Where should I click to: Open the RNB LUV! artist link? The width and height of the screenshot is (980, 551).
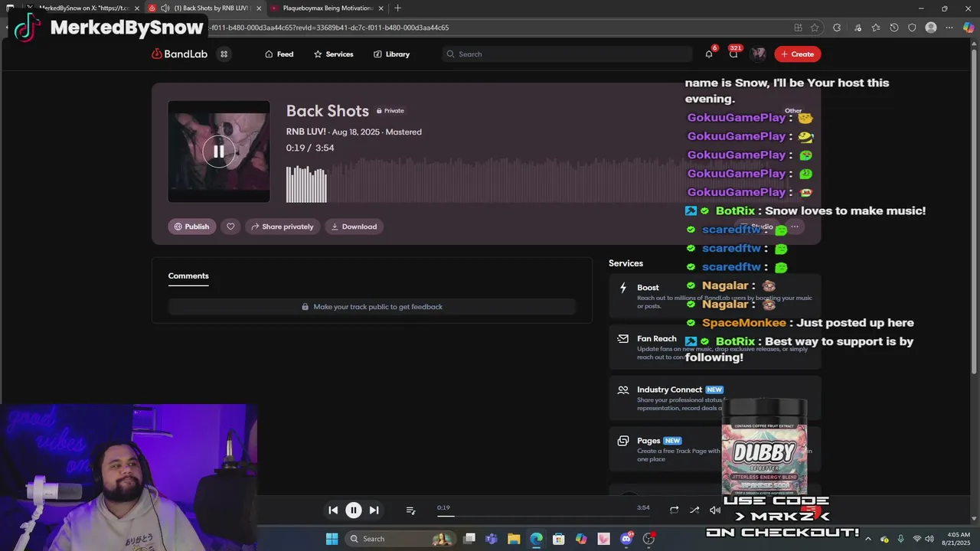[x=305, y=132]
